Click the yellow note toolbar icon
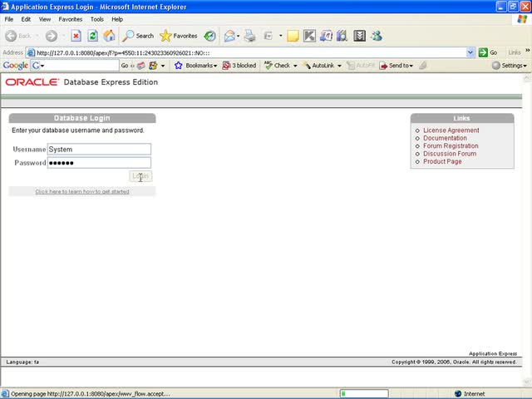532x399 pixels. coord(293,36)
